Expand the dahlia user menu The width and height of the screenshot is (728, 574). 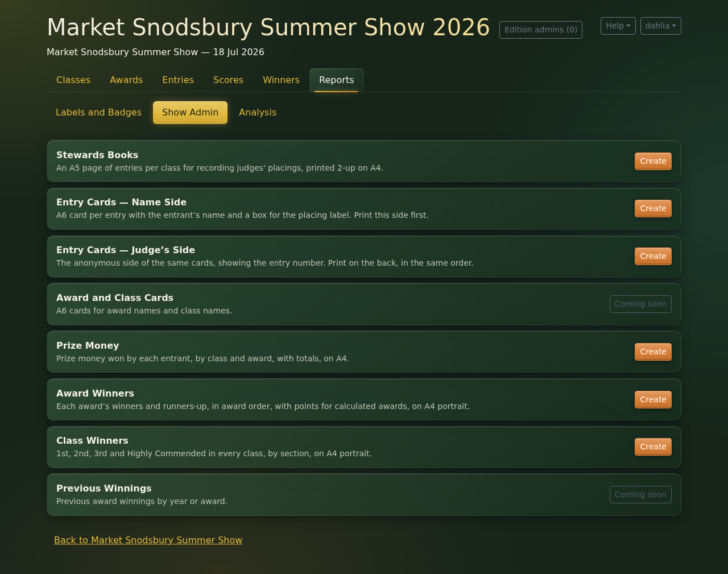pyautogui.click(x=660, y=26)
